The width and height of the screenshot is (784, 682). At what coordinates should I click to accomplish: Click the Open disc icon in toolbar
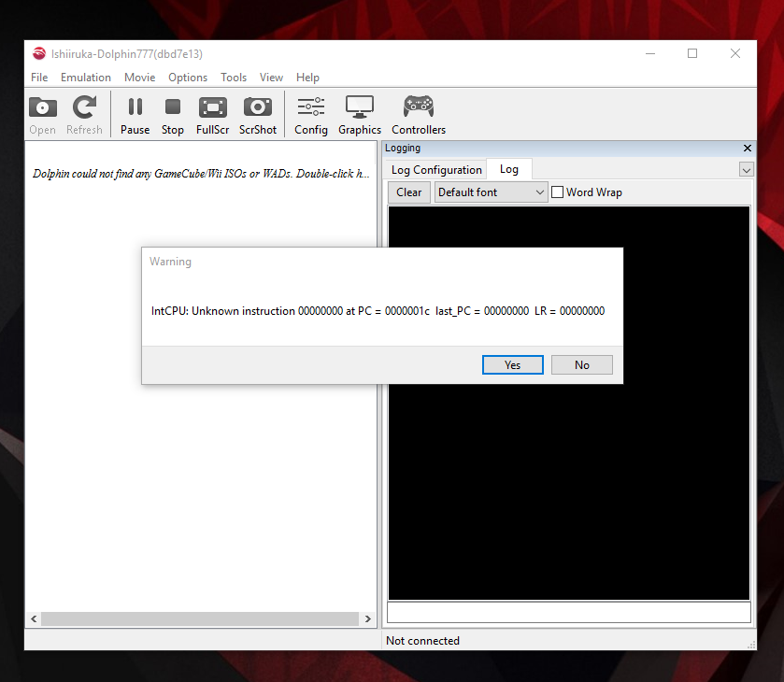pyautogui.click(x=42, y=107)
